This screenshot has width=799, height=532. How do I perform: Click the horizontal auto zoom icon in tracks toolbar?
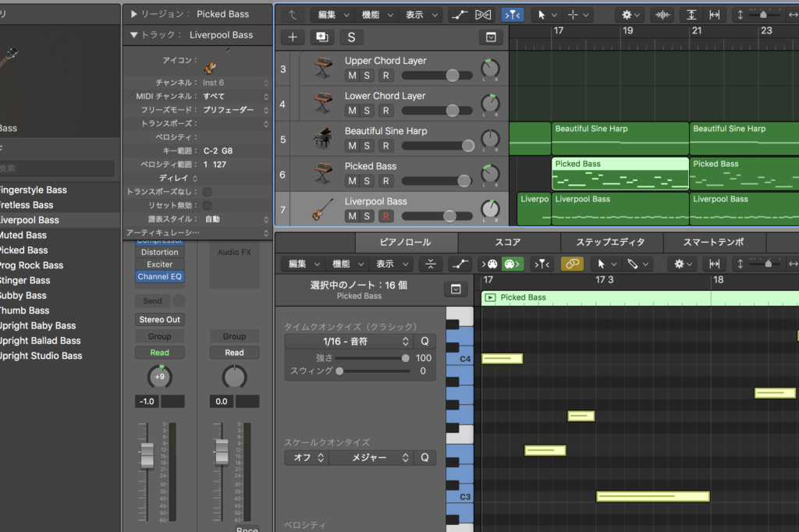715,15
